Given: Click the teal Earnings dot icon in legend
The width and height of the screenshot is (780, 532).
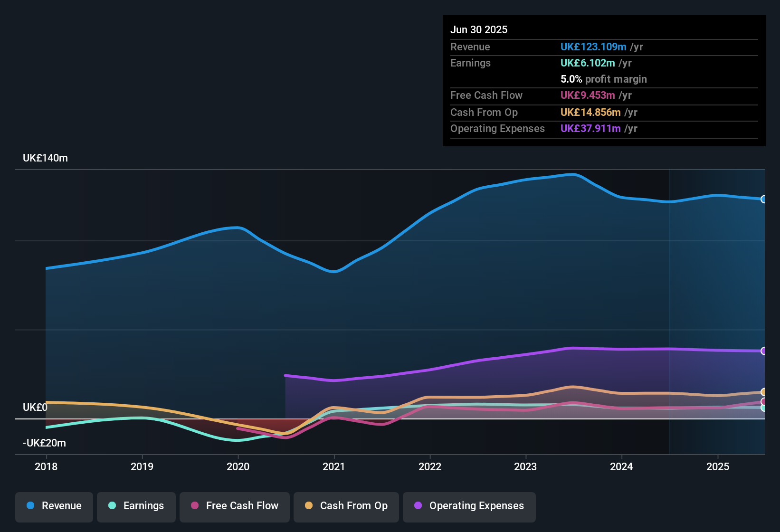Looking at the screenshot, I should click(112, 506).
